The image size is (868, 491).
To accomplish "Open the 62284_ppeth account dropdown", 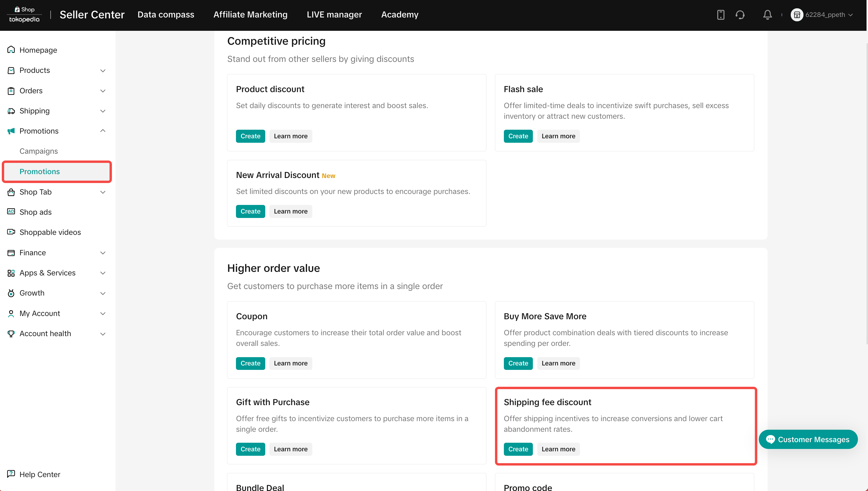I will tap(822, 15).
